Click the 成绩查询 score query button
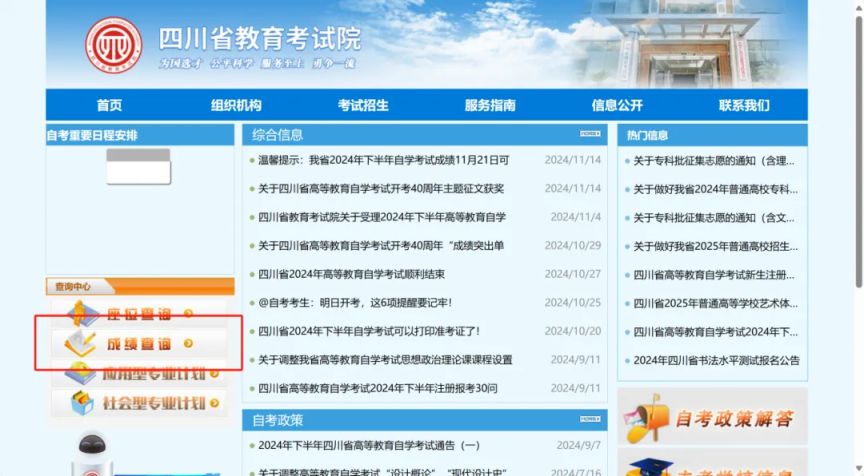Viewport: 864px width, 476px height. (x=139, y=344)
